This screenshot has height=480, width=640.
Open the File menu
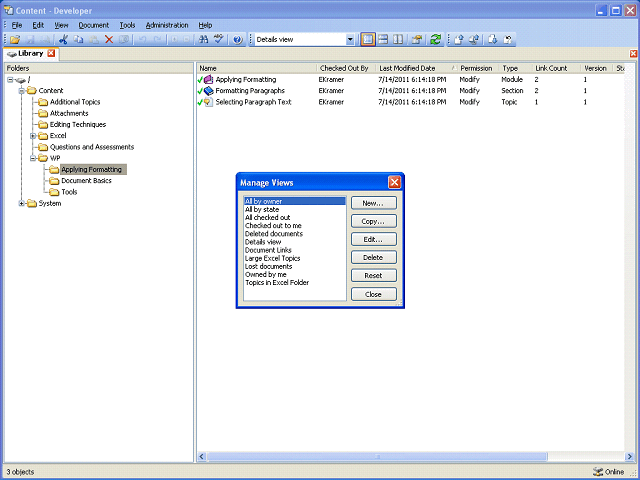click(x=17, y=25)
